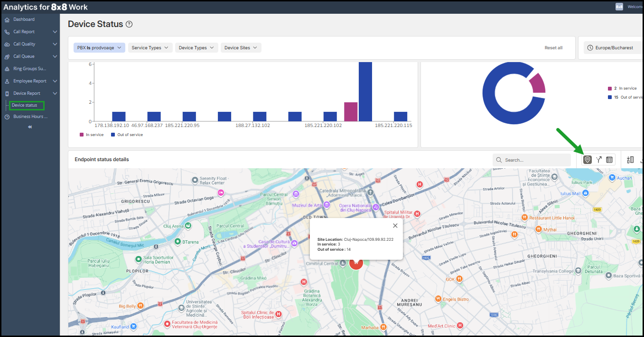The width and height of the screenshot is (644, 337).
Task: Toggle the Out of service bar chart legend
Action: pyautogui.click(x=127, y=135)
